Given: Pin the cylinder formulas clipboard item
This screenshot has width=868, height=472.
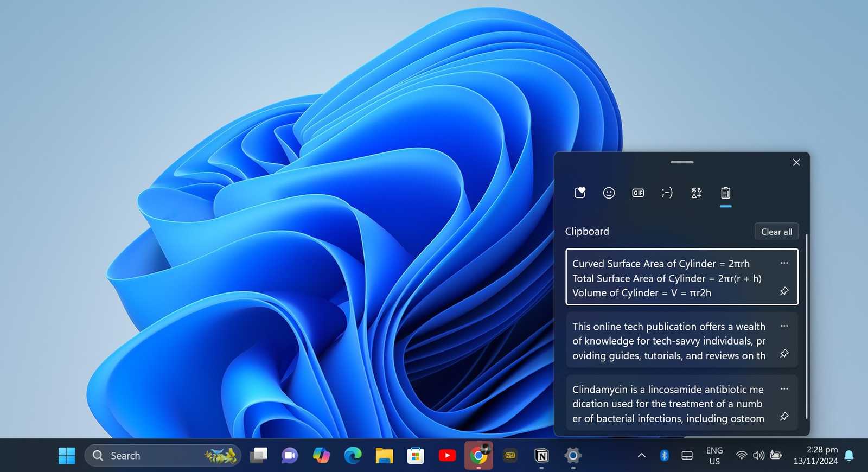Looking at the screenshot, I should point(784,291).
